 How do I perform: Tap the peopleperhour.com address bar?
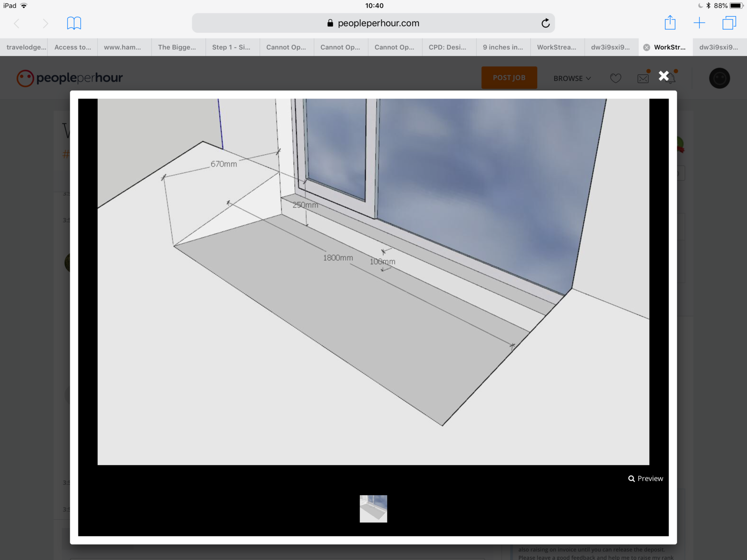point(373,23)
